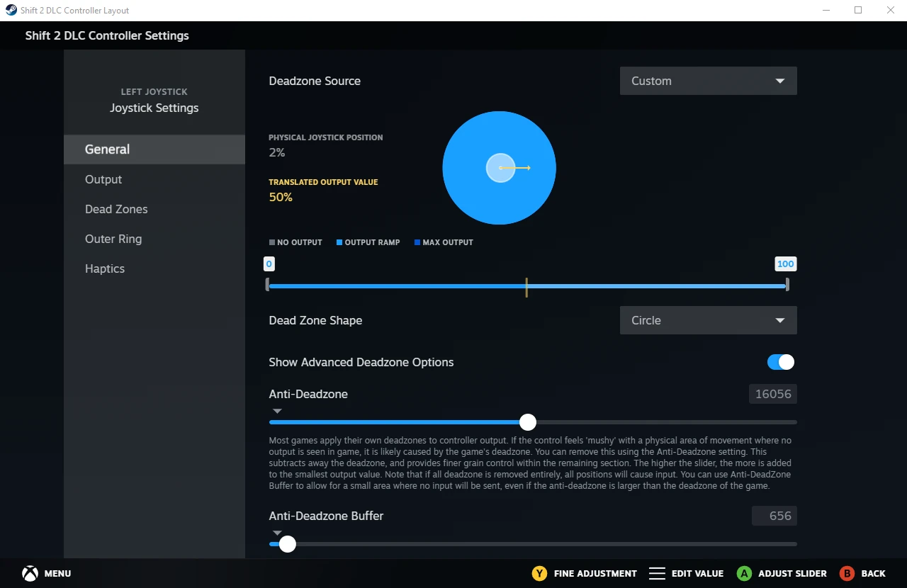Click the B Back button icon
The height and width of the screenshot is (588, 907).
tap(847, 573)
